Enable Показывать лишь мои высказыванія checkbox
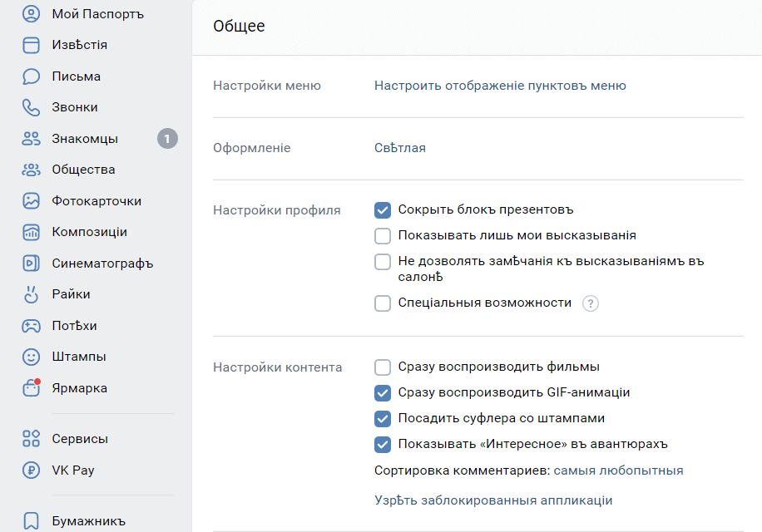762x532 pixels. (x=383, y=235)
